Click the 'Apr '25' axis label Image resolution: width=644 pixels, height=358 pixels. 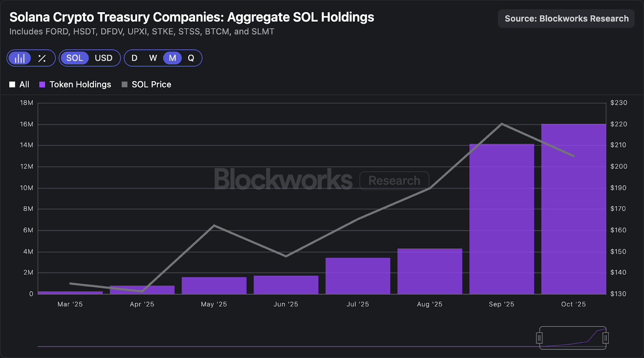click(142, 304)
